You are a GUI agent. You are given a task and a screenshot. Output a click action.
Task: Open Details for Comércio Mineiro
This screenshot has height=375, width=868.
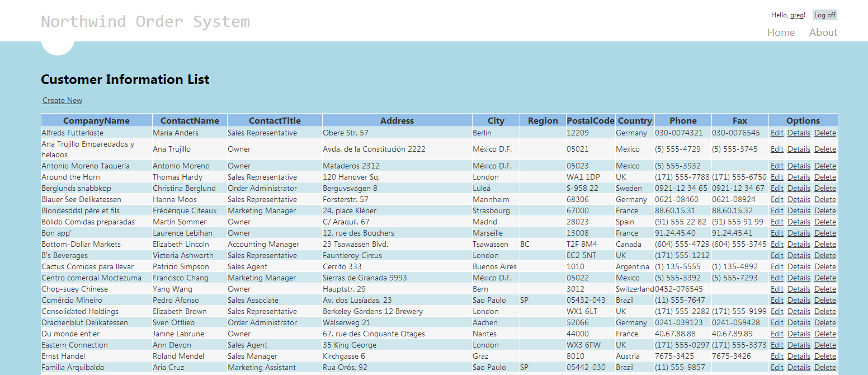pos(799,300)
